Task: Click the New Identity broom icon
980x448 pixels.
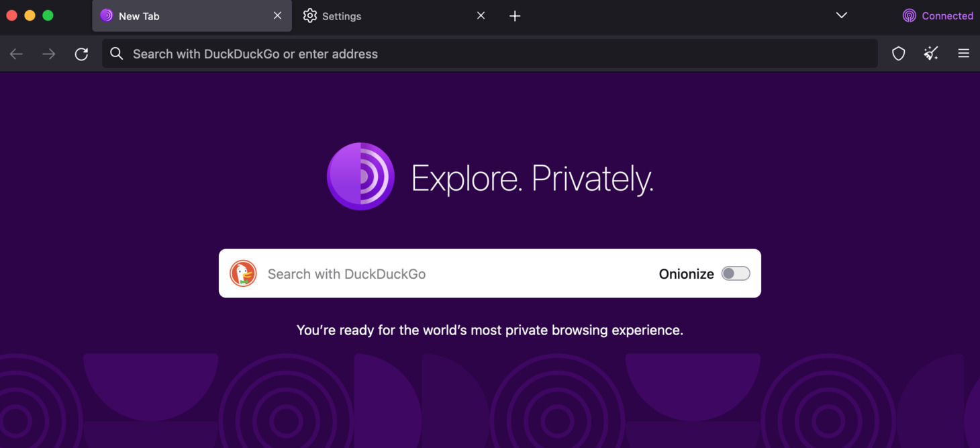Action: click(931, 54)
